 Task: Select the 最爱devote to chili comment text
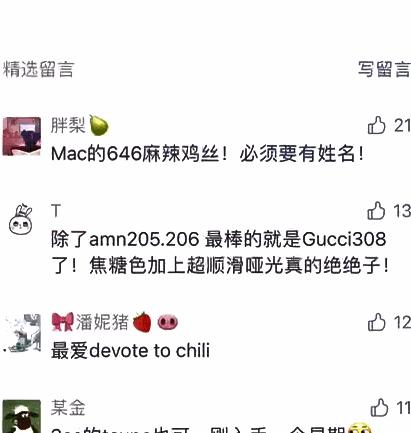(x=130, y=351)
